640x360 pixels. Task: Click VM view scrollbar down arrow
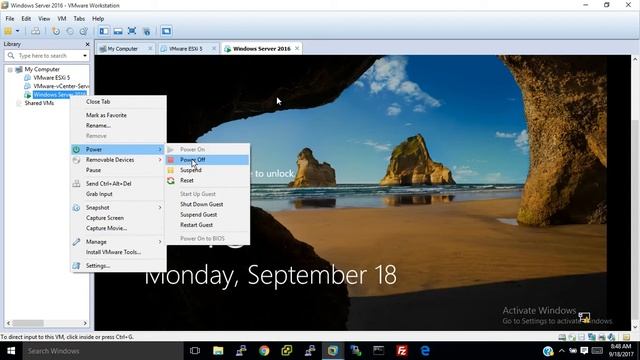click(x=635, y=327)
